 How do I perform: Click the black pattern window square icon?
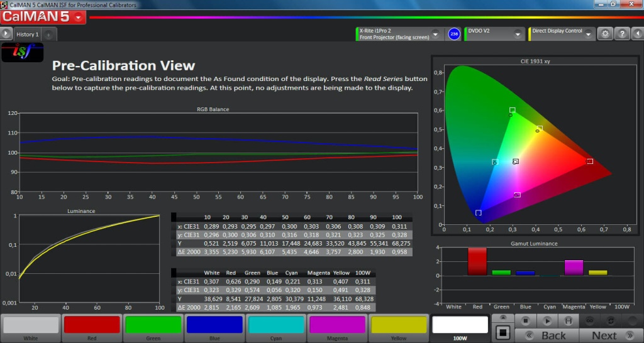coord(502,332)
